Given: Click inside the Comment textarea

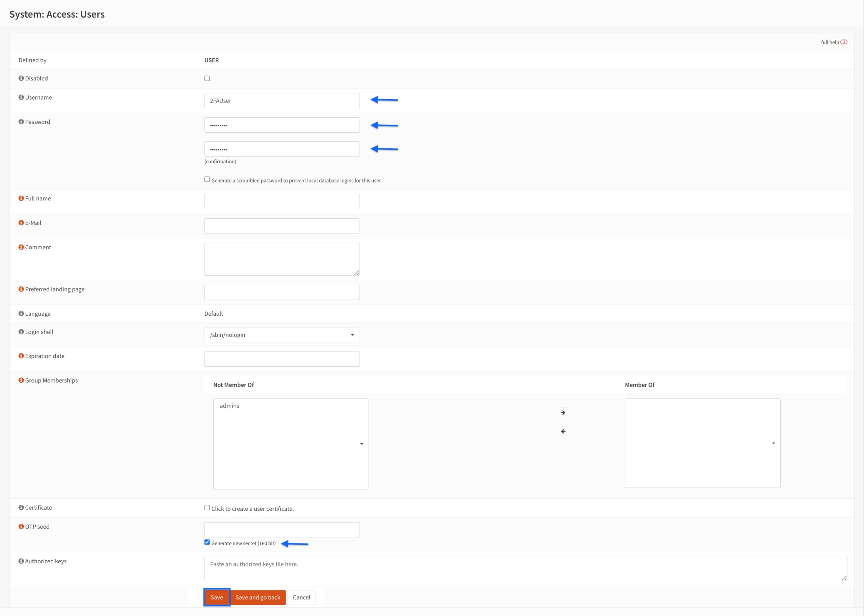Looking at the screenshot, I should coord(282,259).
